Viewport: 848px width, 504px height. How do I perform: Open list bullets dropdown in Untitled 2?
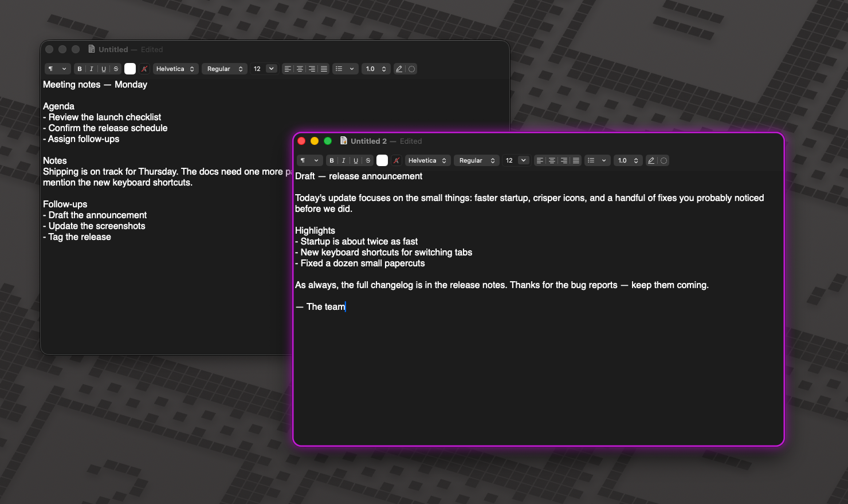[597, 160]
